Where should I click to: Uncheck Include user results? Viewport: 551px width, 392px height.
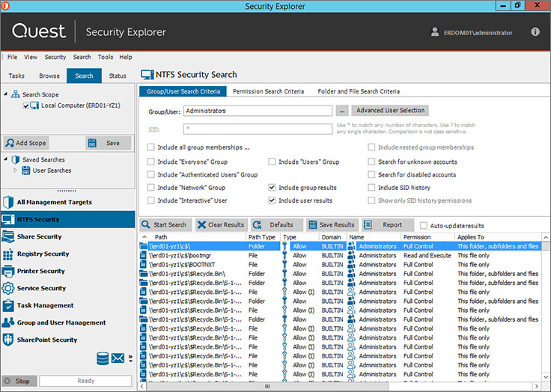point(272,200)
